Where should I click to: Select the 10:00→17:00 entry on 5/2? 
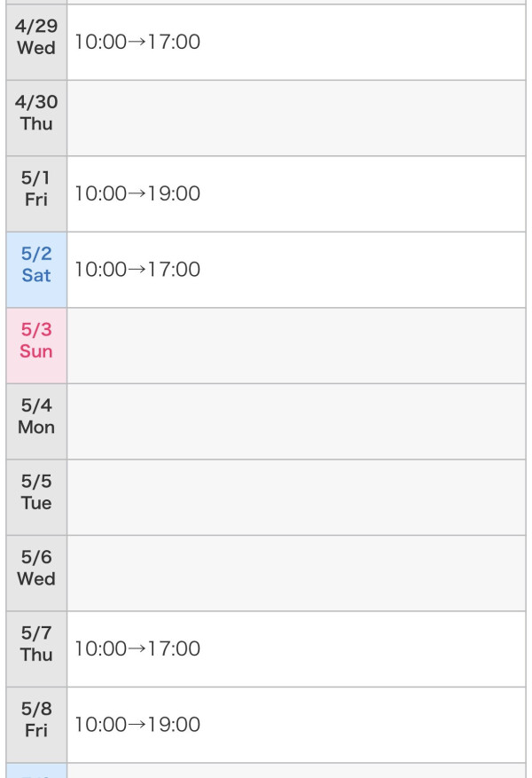pyautogui.click(x=137, y=270)
